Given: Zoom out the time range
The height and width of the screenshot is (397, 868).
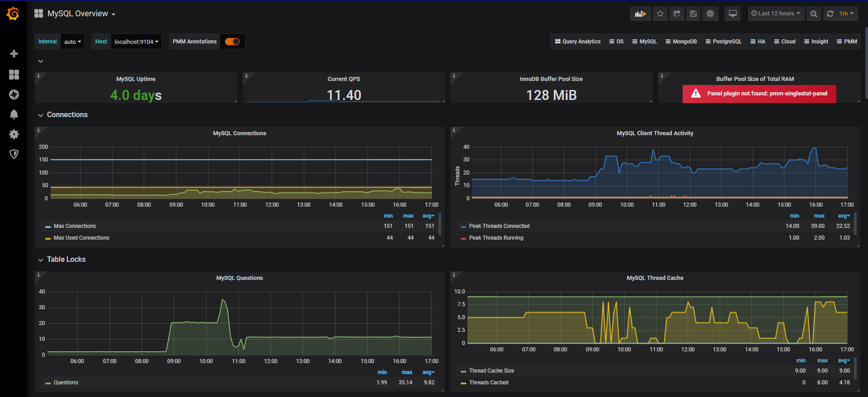Looking at the screenshot, I should tap(814, 14).
